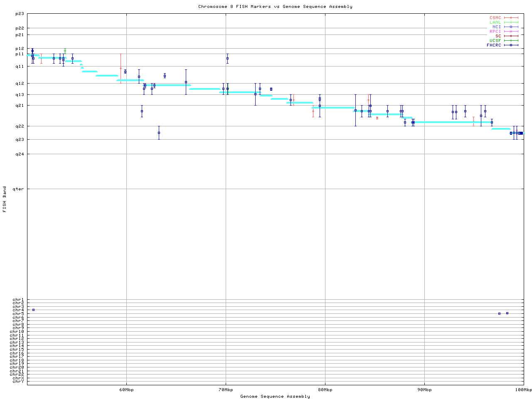The height and width of the screenshot is (399, 532).
Task: Select the q24 band label
Action: [20, 154]
